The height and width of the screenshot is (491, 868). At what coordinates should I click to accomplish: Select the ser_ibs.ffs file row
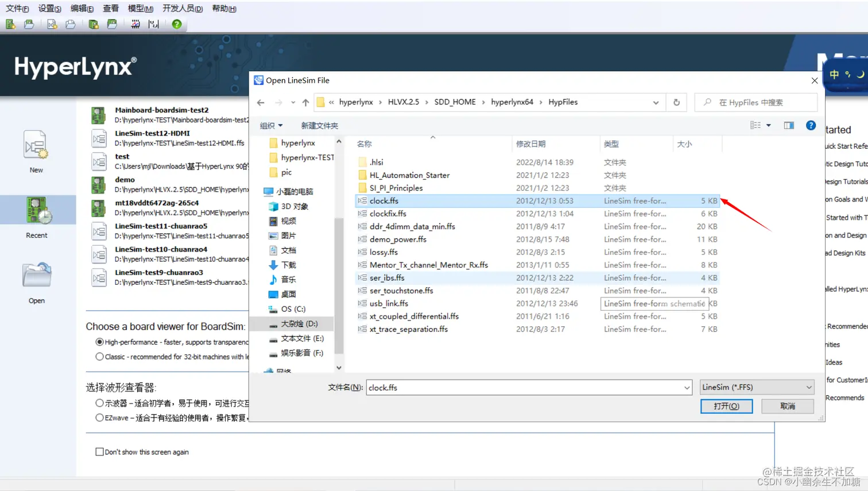click(537, 278)
